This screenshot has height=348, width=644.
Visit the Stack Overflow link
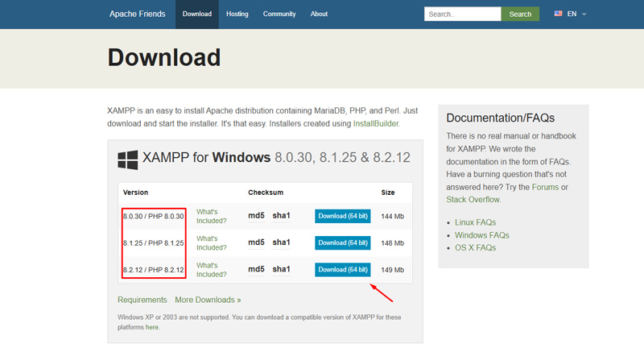click(473, 200)
